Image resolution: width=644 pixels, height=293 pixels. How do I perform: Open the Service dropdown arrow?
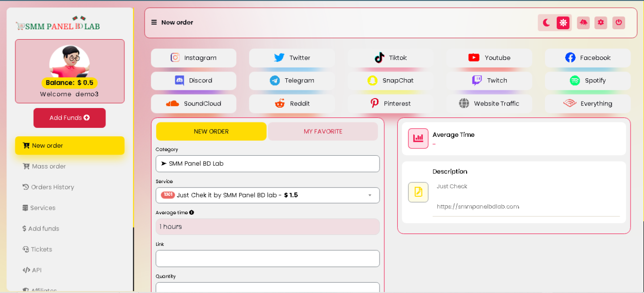[x=370, y=195]
